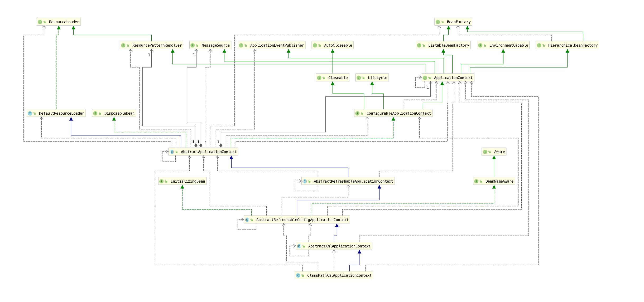Click the class icon on ClassPathXmlApplicationContext
The width and height of the screenshot is (644, 302).
[298, 275]
